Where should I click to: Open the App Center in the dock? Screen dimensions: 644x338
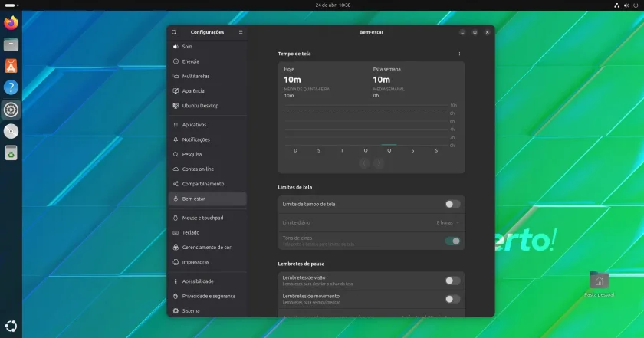pos(11,66)
